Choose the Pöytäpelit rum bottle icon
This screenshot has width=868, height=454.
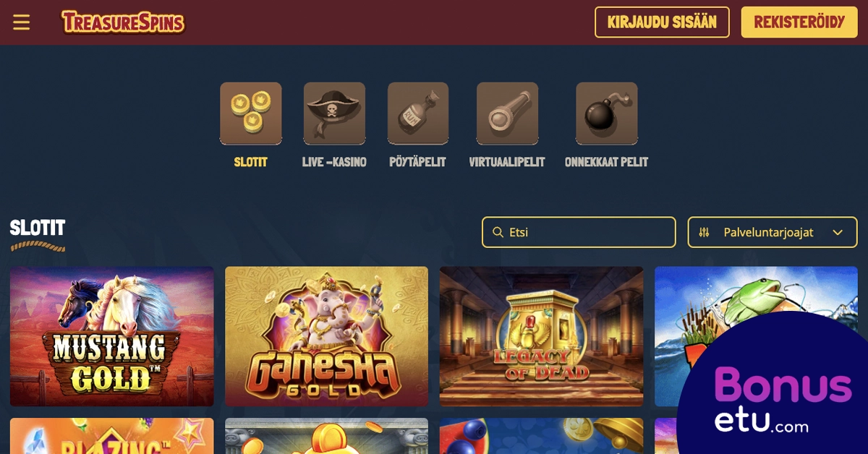[418, 113]
